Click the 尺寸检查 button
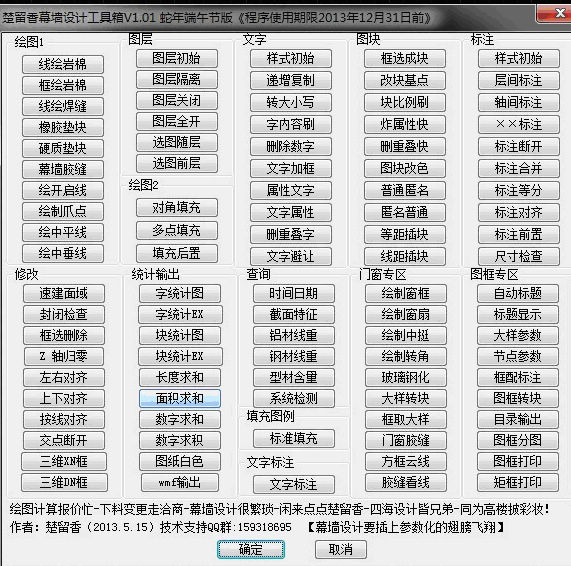 [x=519, y=256]
